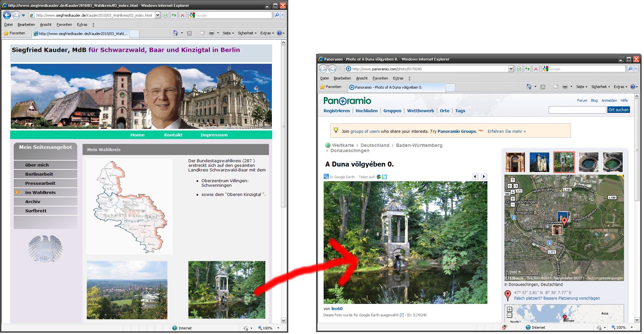
Task: Click RSS feed icon in Panoramio window
Action: click(542, 87)
